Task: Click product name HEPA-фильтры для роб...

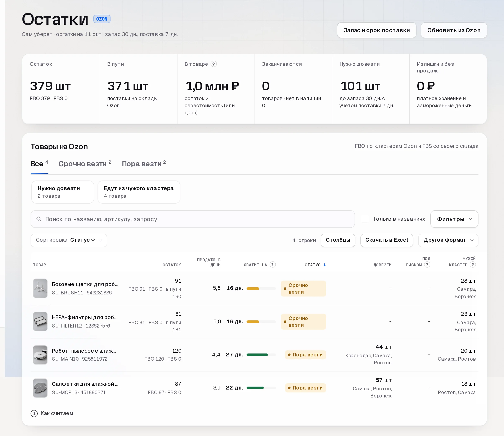Action: [85, 317]
